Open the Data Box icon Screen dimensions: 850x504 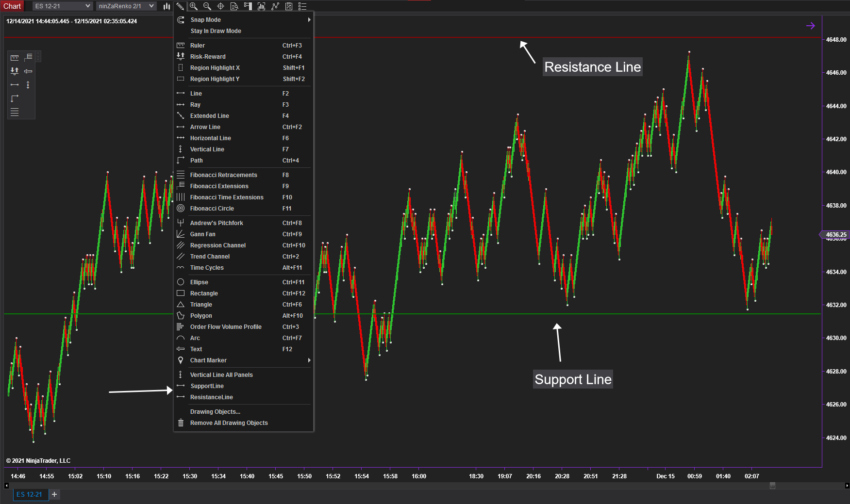pyautogui.click(x=234, y=6)
